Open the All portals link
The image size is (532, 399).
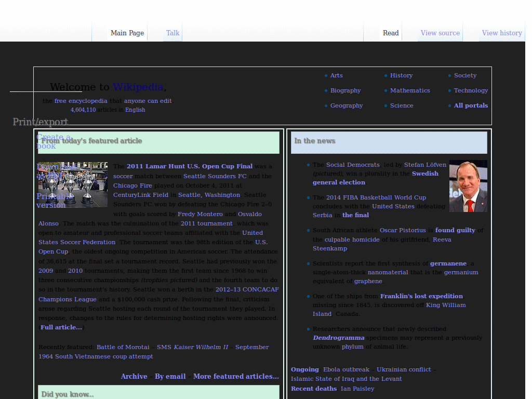tap(471, 105)
